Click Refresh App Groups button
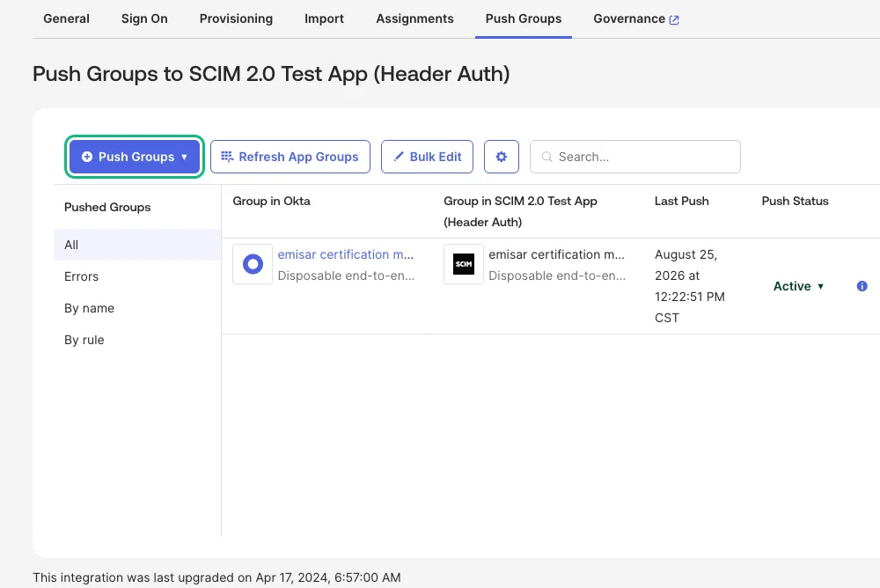Screen dimensions: 880x588 [x=290, y=157]
